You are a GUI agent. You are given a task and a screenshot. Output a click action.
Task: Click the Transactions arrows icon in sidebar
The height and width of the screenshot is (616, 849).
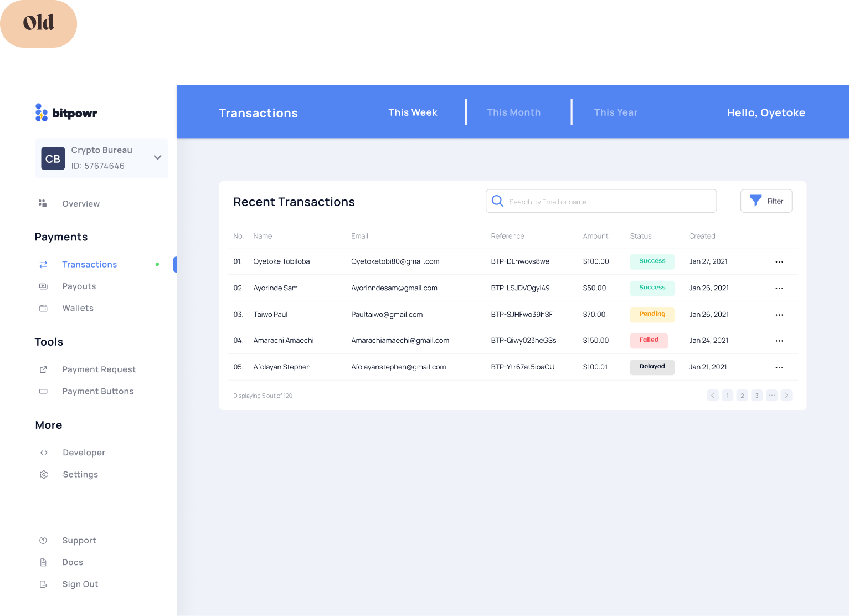[x=43, y=265]
